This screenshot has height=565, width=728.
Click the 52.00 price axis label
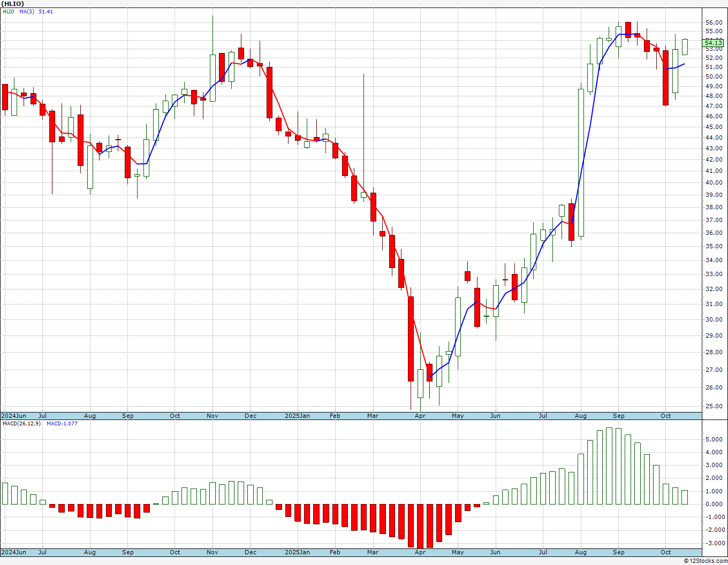(714, 58)
